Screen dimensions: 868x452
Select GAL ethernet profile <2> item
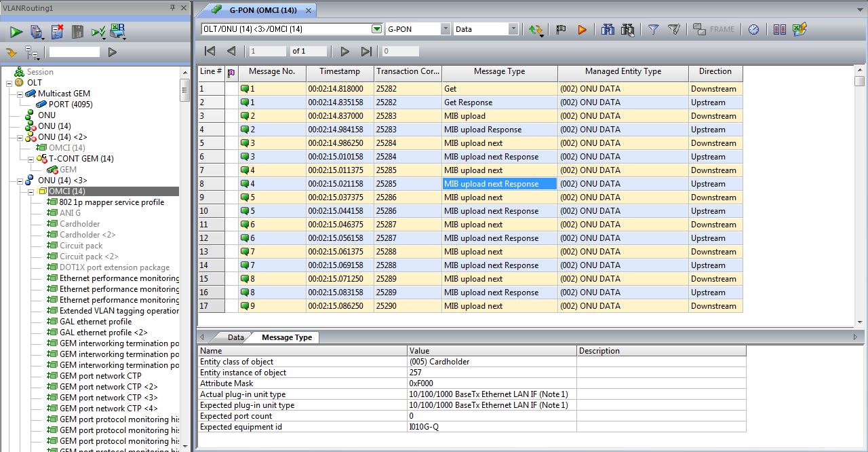click(x=104, y=333)
